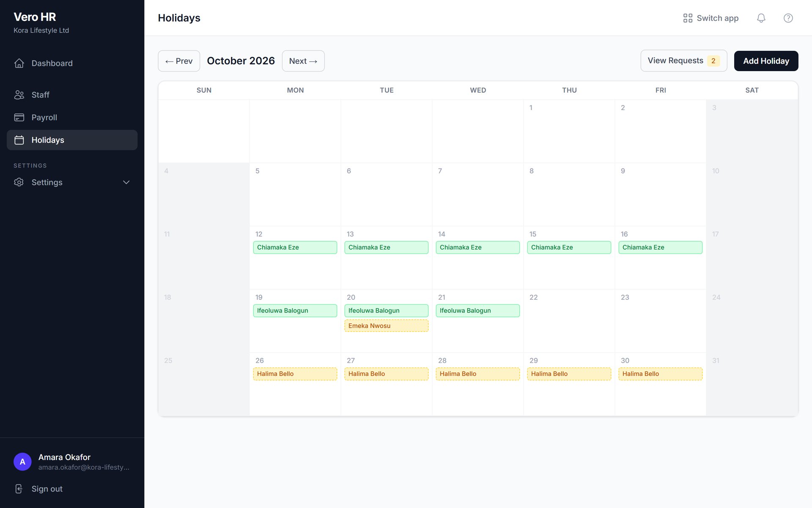Select Holidays in the sidebar
Image resolution: width=812 pixels, height=508 pixels.
tap(72, 140)
